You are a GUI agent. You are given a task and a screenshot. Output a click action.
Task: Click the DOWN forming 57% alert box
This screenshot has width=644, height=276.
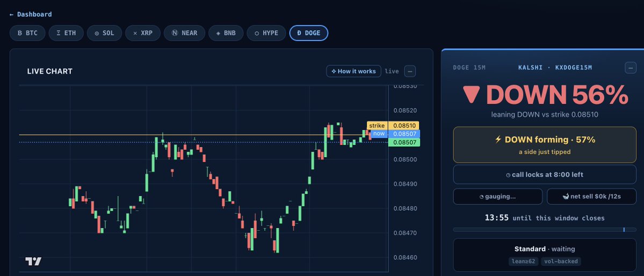point(545,145)
